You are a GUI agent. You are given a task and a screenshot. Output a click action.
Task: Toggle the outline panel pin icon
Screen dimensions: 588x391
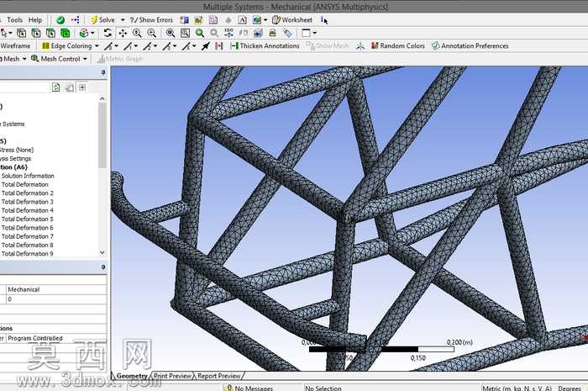point(103,72)
